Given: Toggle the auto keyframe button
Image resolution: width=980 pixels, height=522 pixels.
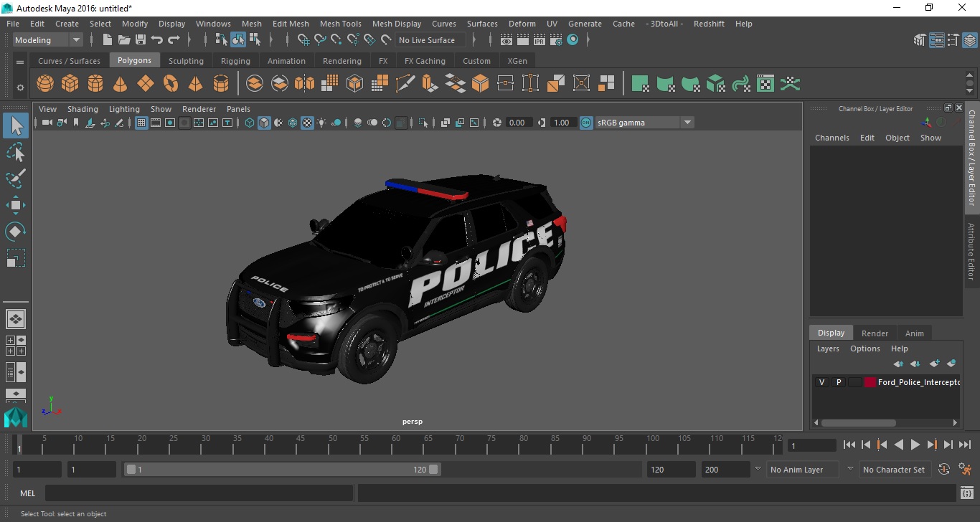Looking at the screenshot, I should 944,470.
